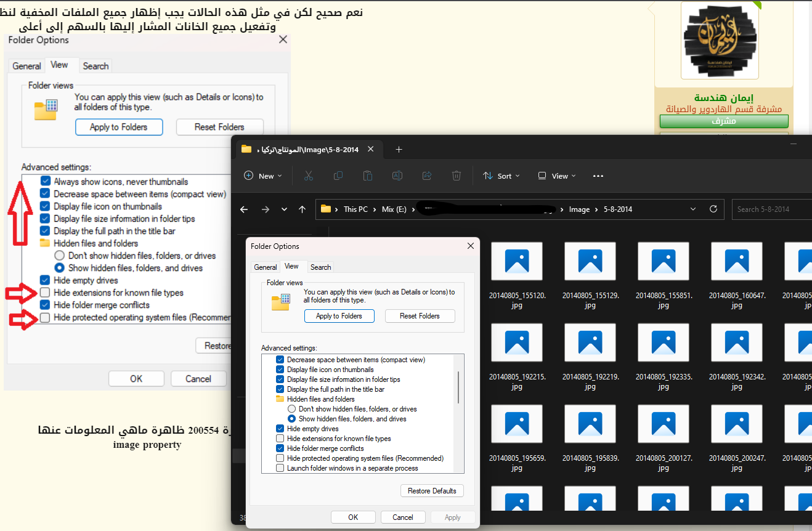Open General tab in the forum-page Folder Options

(27, 66)
